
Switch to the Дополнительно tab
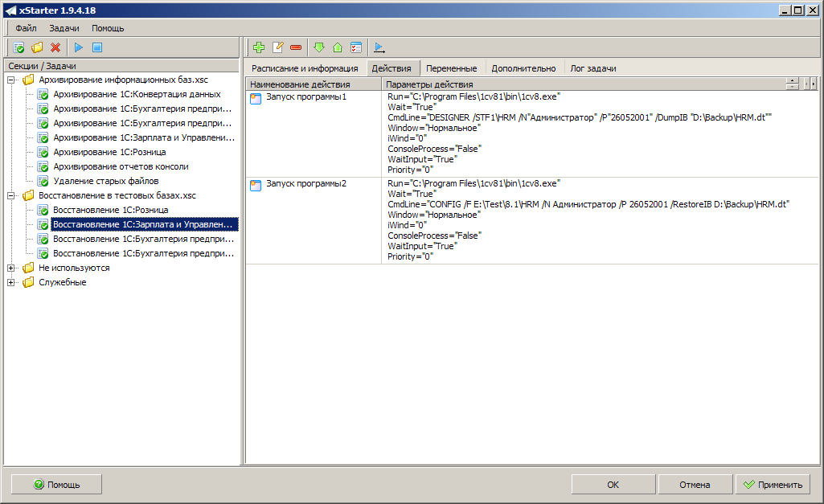[523, 68]
